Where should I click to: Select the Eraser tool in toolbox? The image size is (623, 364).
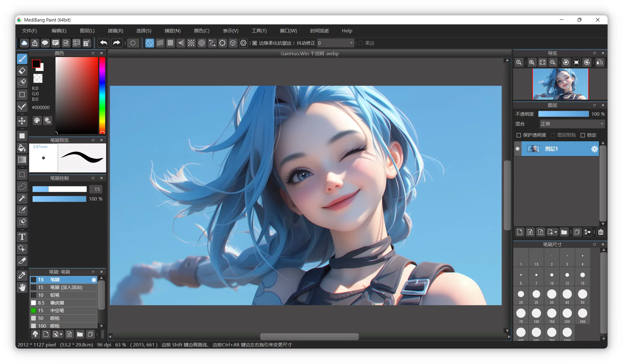point(22,71)
